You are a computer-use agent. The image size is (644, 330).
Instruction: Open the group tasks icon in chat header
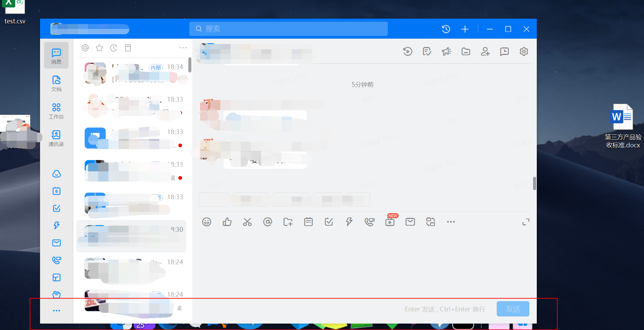click(x=427, y=51)
